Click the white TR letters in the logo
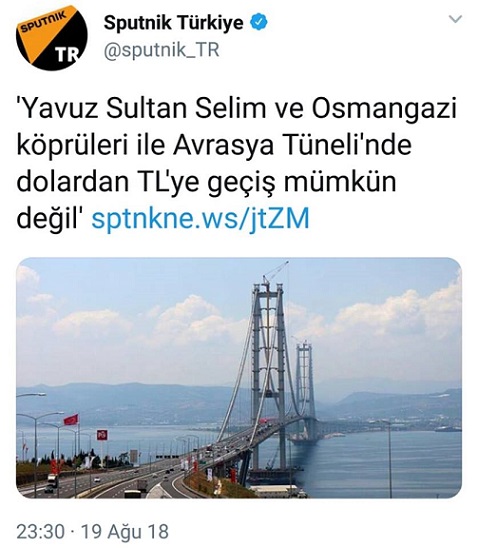The height and width of the screenshot is (548, 478). click(67, 54)
